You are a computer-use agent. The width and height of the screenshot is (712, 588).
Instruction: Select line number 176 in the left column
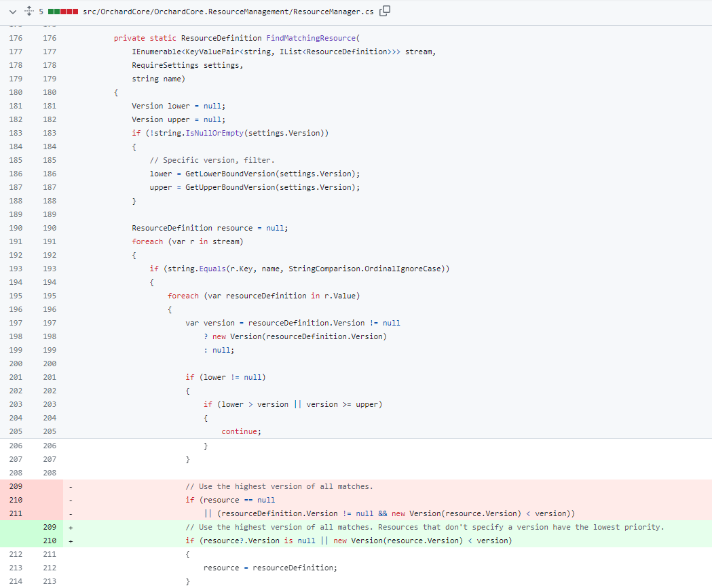point(16,38)
